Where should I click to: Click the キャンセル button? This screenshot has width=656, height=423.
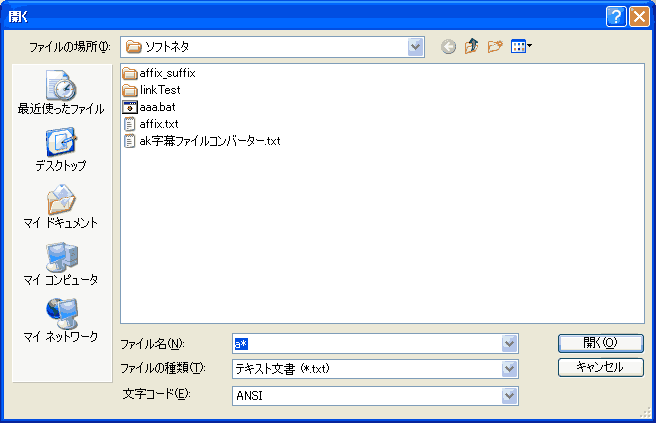pos(600,367)
